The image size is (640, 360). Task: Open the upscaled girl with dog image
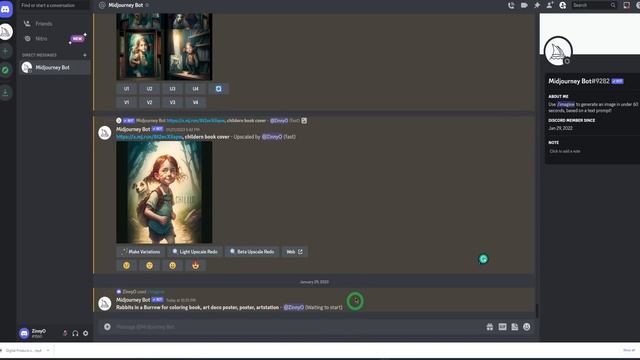pyautogui.click(x=164, y=192)
